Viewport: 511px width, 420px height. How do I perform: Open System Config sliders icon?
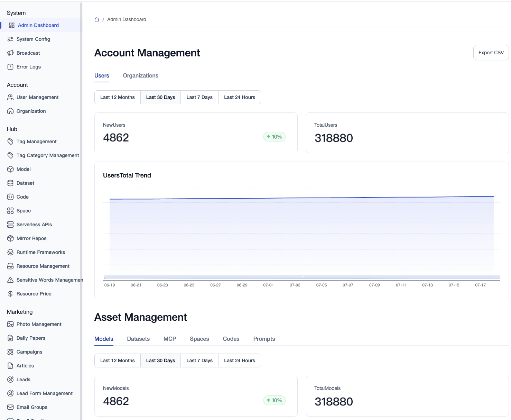click(x=10, y=39)
